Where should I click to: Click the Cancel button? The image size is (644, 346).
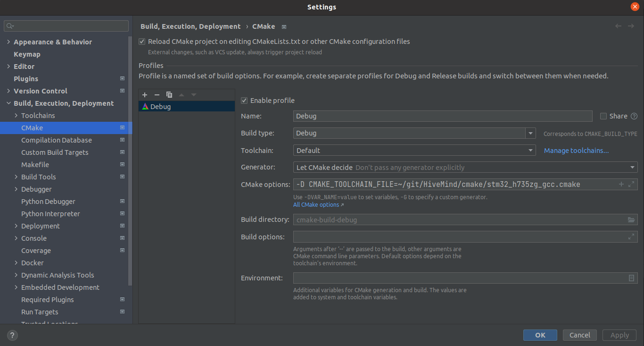tap(580, 335)
